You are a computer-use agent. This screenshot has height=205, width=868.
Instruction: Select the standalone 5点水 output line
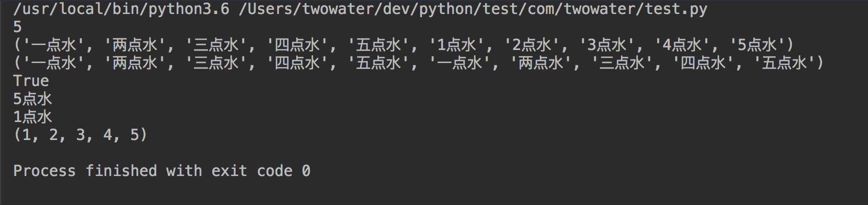pos(33,99)
